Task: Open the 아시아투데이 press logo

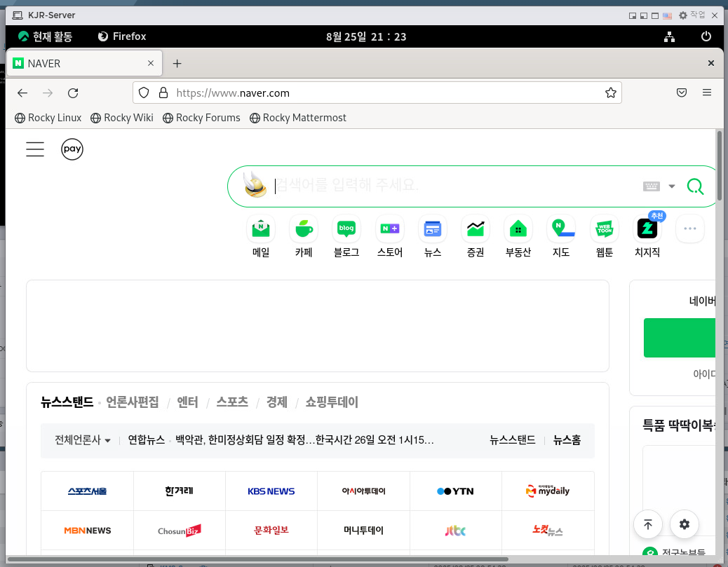Action: coord(363,491)
